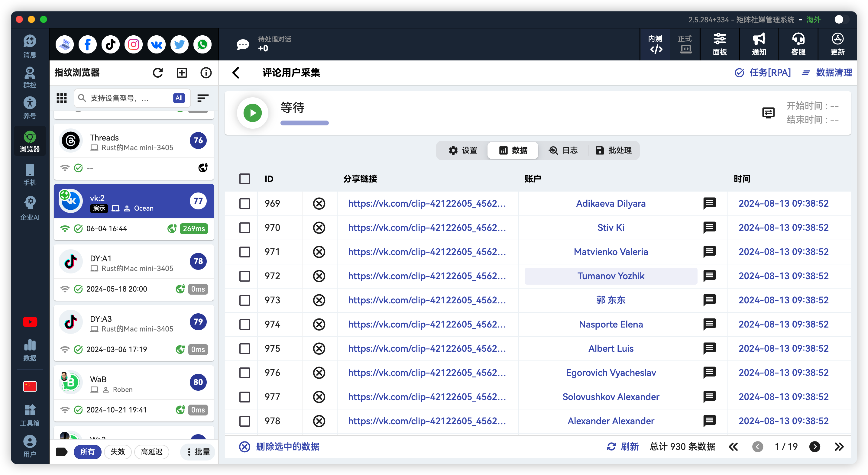868x475 pixels.
Task: Open the sort/filter lines menu beside the search box
Action: 202,98
